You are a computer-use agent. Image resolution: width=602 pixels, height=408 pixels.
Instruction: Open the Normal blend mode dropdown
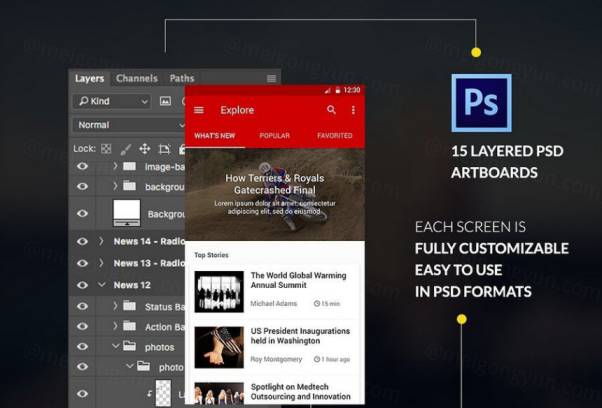pyautogui.click(x=125, y=125)
